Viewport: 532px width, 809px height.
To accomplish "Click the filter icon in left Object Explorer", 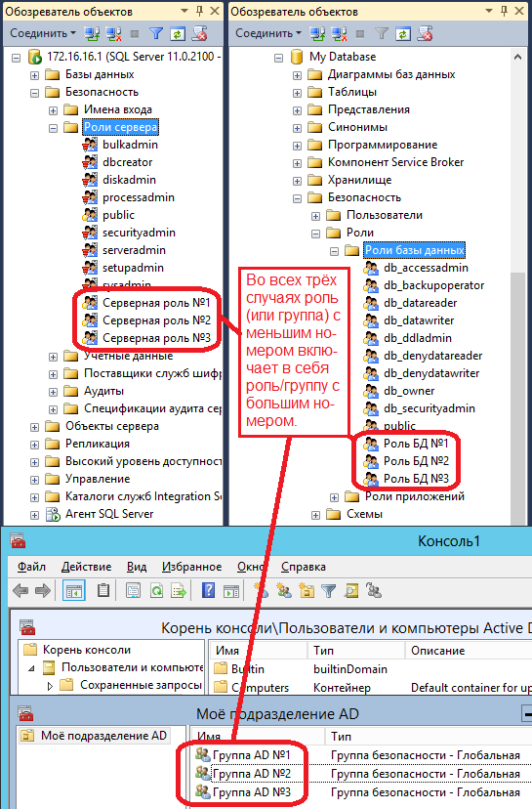I will tap(155, 34).
